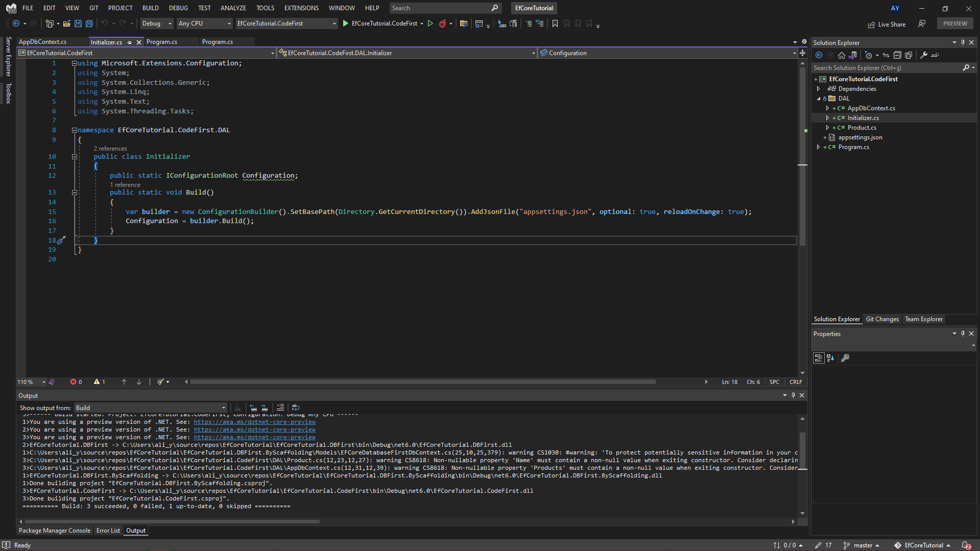This screenshot has width=980, height=551.
Task: Click the PREVIEW button
Action: click(954, 23)
